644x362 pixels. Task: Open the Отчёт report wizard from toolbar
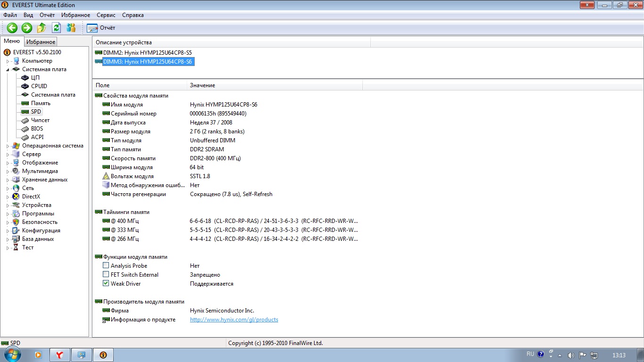point(101,28)
